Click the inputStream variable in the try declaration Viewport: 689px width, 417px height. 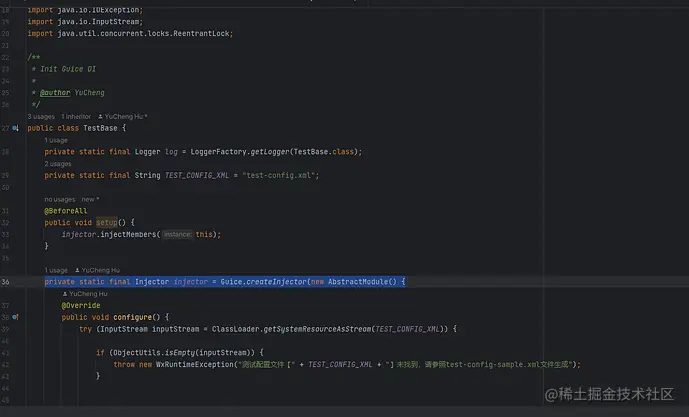point(175,329)
